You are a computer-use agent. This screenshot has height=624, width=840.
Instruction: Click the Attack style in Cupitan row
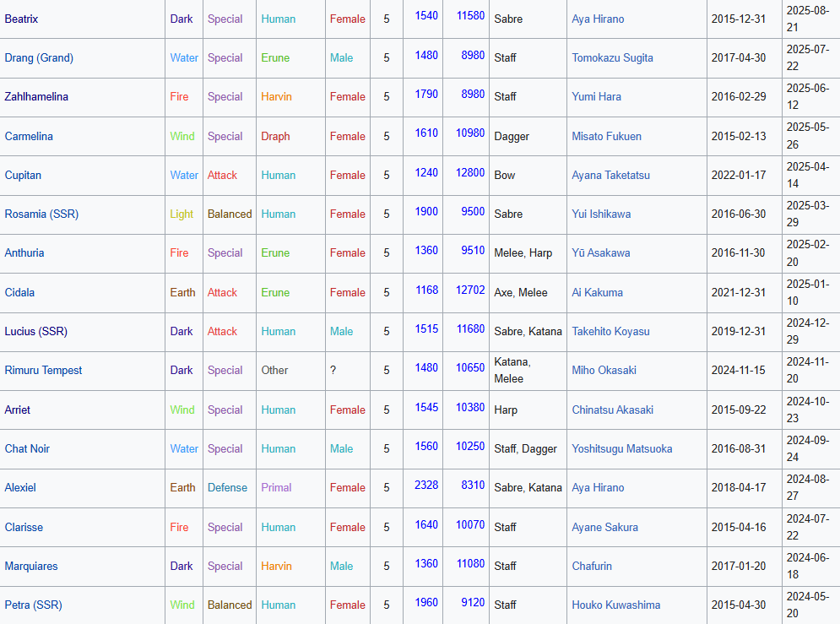point(222,175)
